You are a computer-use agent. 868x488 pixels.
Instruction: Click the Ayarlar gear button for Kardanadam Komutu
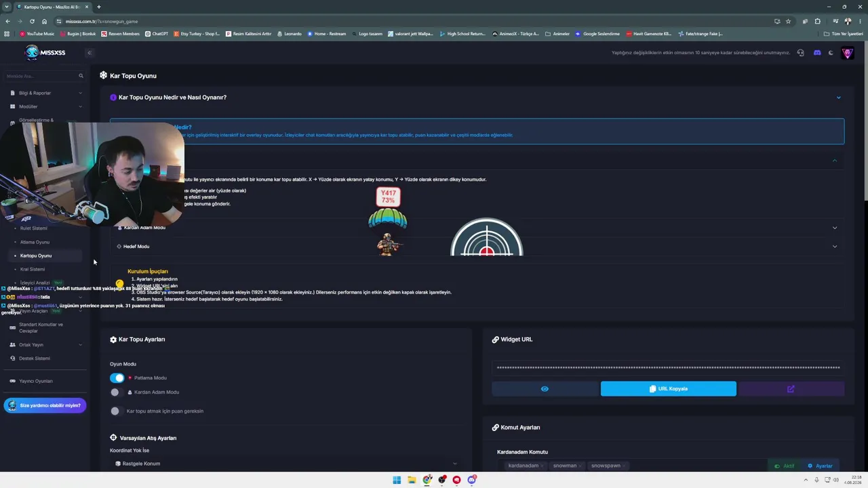(x=820, y=466)
